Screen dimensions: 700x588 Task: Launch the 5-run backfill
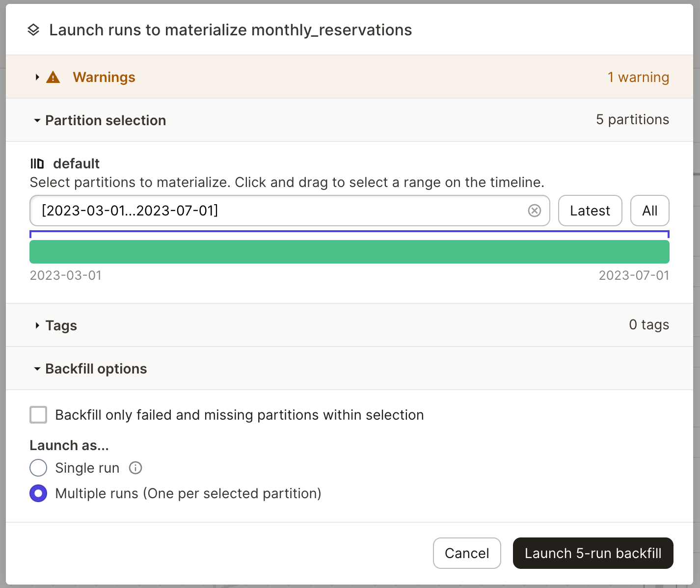pos(593,553)
